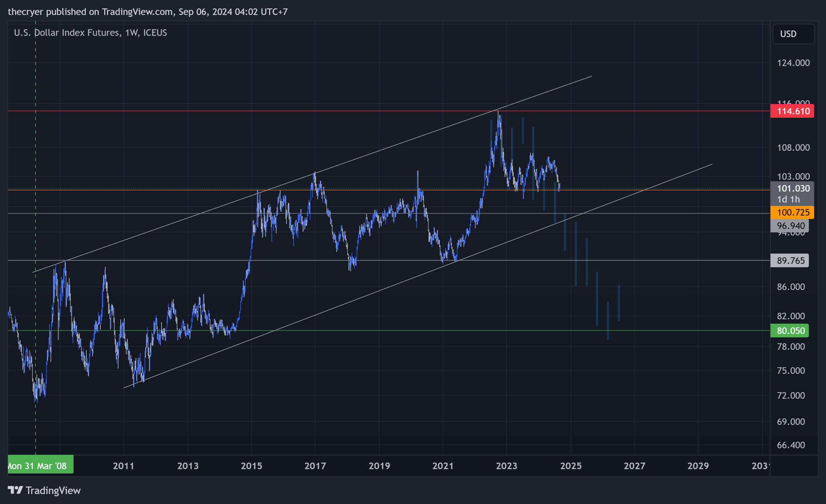Screen dimensions: 826x504
Task: Click the red 114.610 price label
Action: [x=792, y=111]
